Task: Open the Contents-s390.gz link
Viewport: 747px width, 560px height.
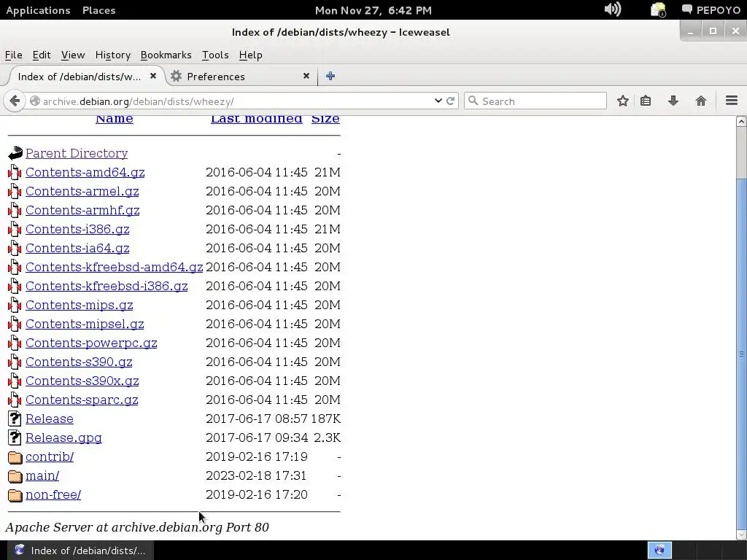Action: tap(79, 362)
